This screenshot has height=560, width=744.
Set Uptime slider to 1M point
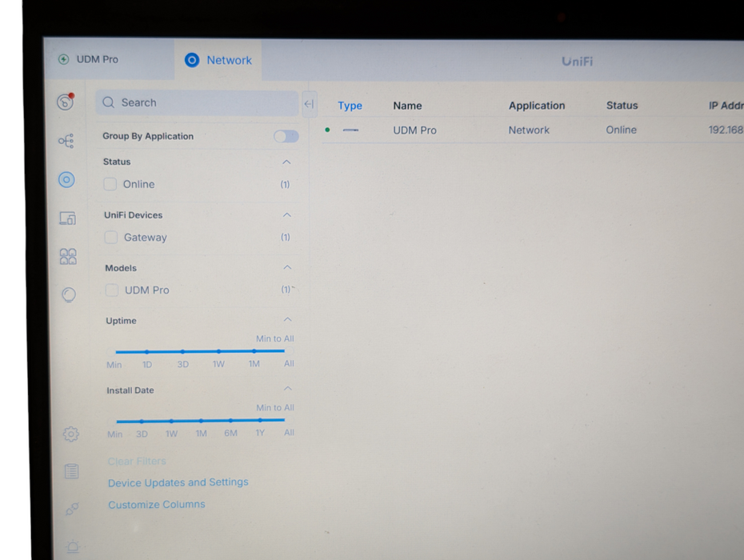click(254, 350)
